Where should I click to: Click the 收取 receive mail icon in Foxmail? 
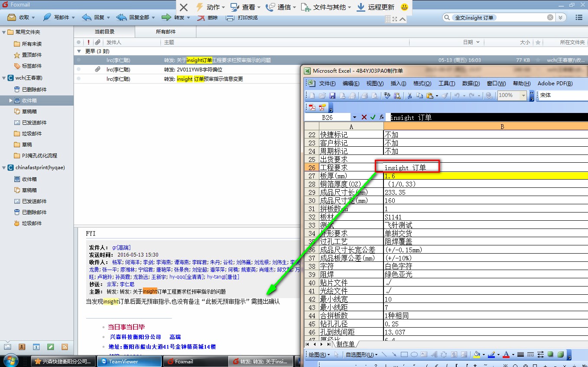(x=12, y=18)
